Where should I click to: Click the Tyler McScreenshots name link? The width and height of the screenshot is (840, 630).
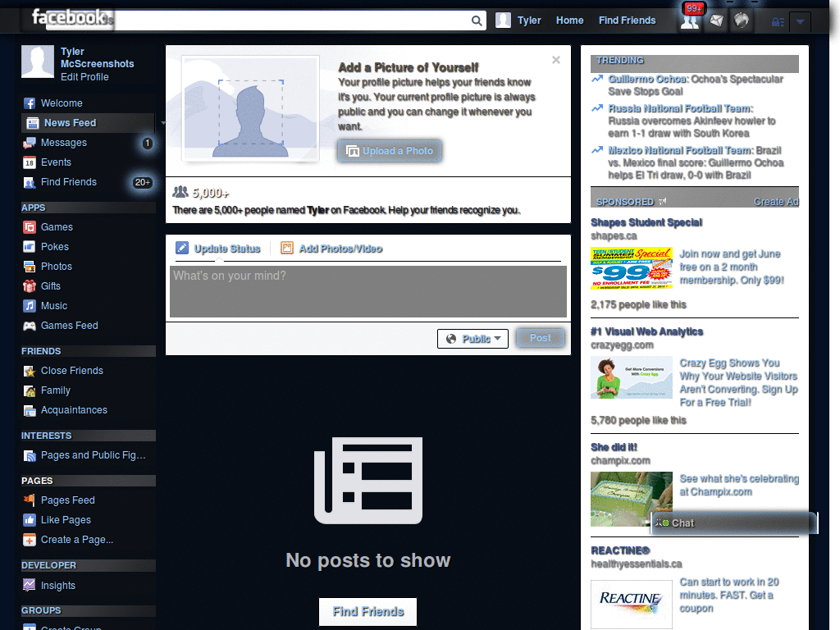(x=97, y=58)
